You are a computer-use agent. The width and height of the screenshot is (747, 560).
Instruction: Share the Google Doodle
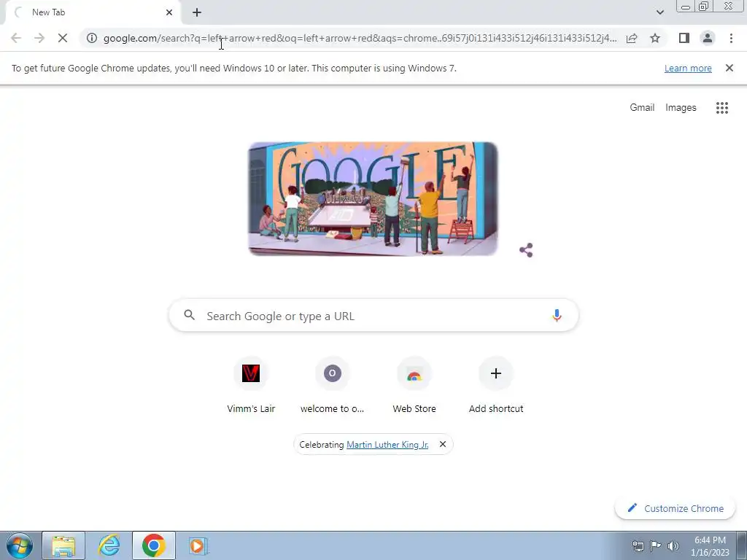[526, 250]
